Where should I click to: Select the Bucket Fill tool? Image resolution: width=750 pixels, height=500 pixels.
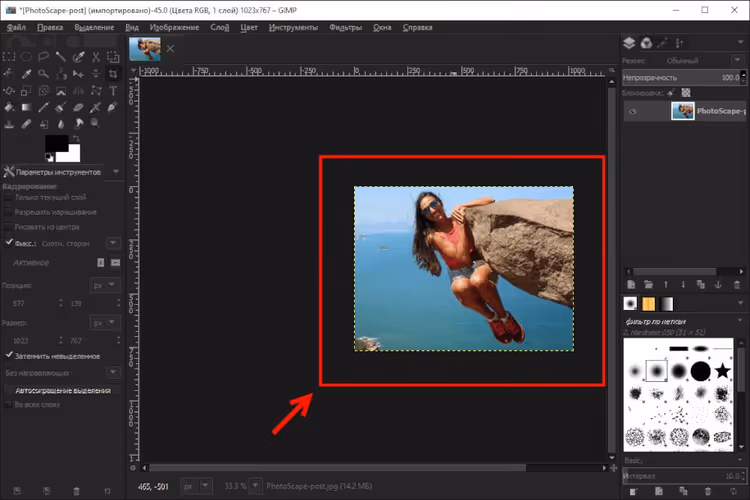click(9, 107)
